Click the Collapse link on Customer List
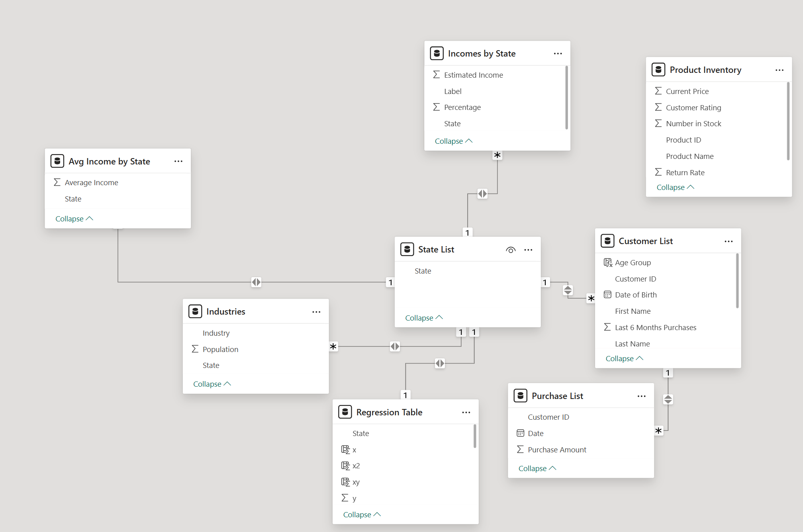Image resolution: width=803 pixels, height=532 pixels. [x=623, y=358]
